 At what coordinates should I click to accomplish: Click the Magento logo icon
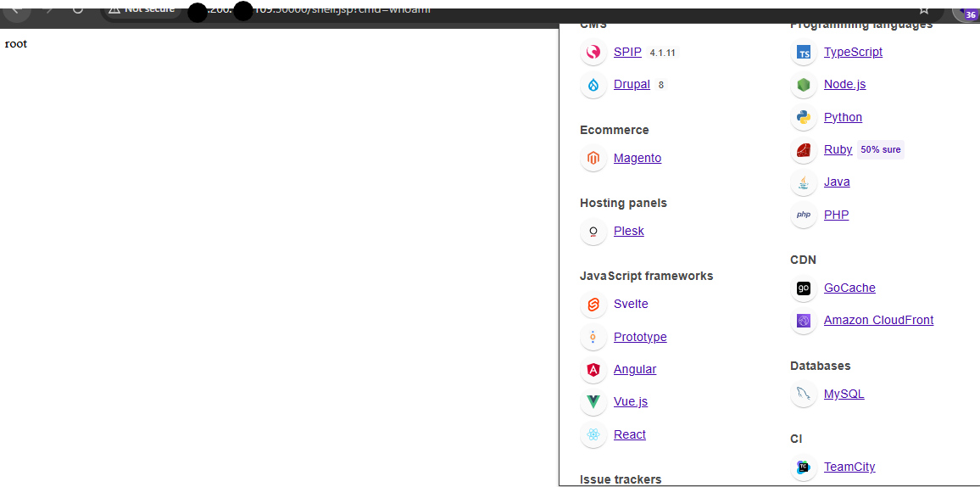pos(593,158)
